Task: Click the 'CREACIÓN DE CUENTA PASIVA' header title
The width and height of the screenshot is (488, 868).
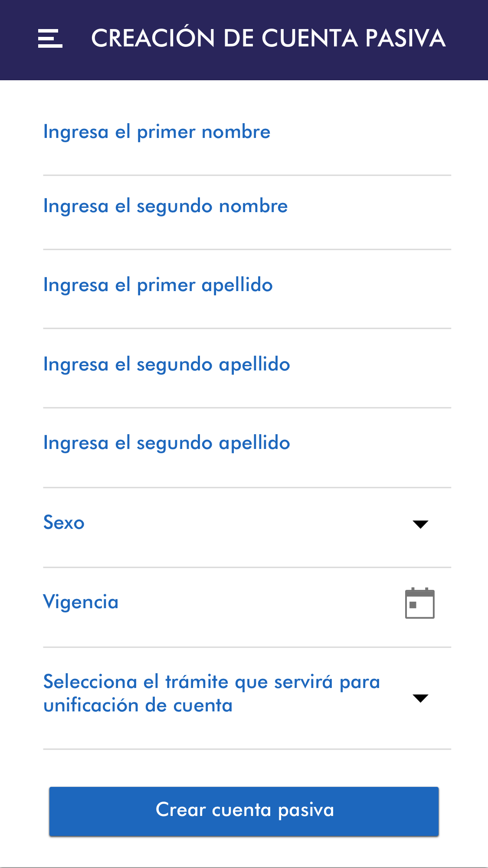Action: pos(268,38)
